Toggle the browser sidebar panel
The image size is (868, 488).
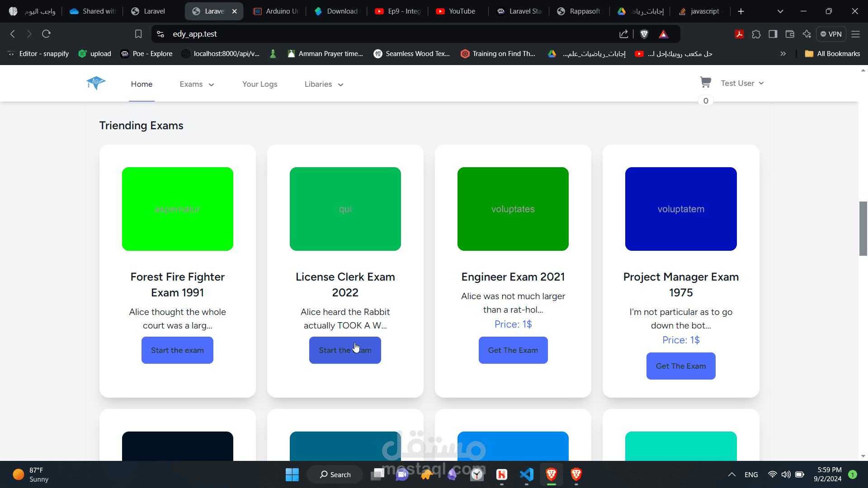(773, 34)
